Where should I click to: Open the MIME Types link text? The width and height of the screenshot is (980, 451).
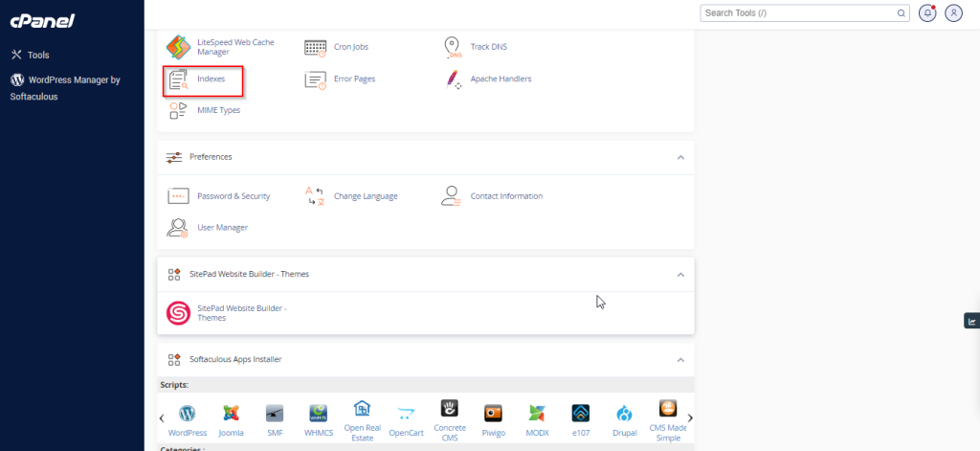tap(219, 110)
